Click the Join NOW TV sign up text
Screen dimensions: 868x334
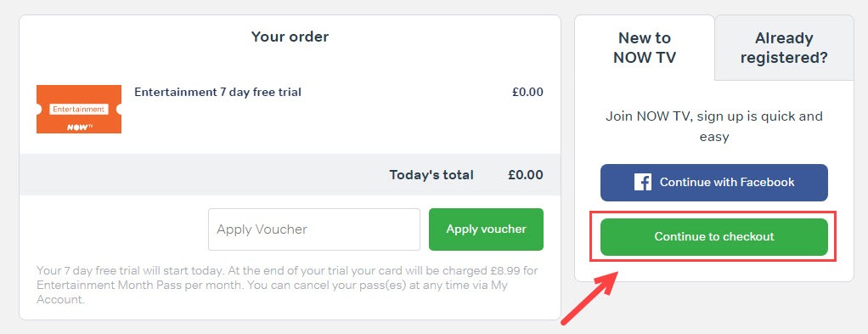[714, 127]
